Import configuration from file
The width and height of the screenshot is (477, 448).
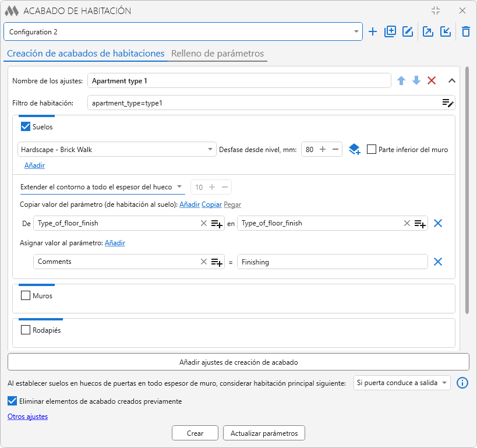click(x=446, y=31)
